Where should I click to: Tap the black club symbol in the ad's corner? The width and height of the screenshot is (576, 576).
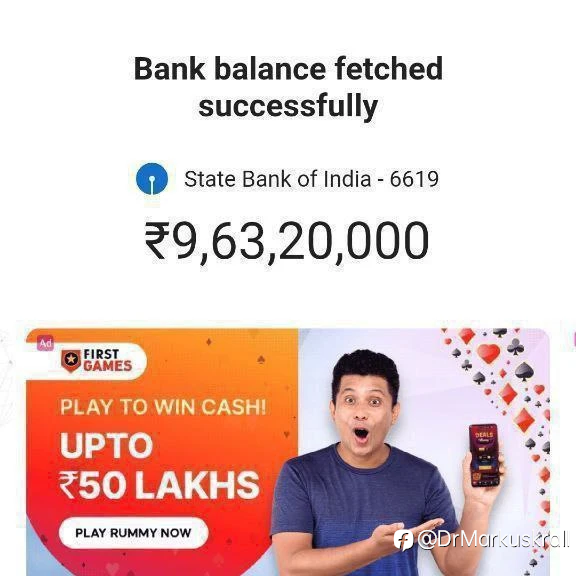tap(515, 347)
